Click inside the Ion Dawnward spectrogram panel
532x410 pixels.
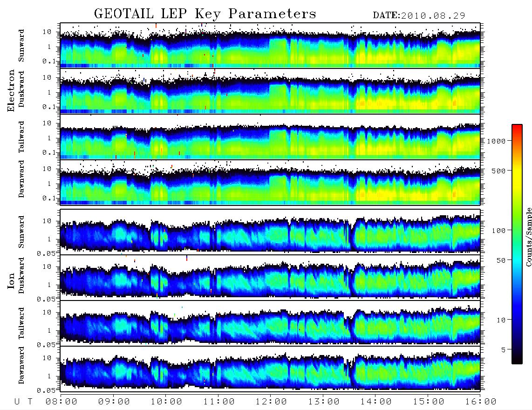270,368
